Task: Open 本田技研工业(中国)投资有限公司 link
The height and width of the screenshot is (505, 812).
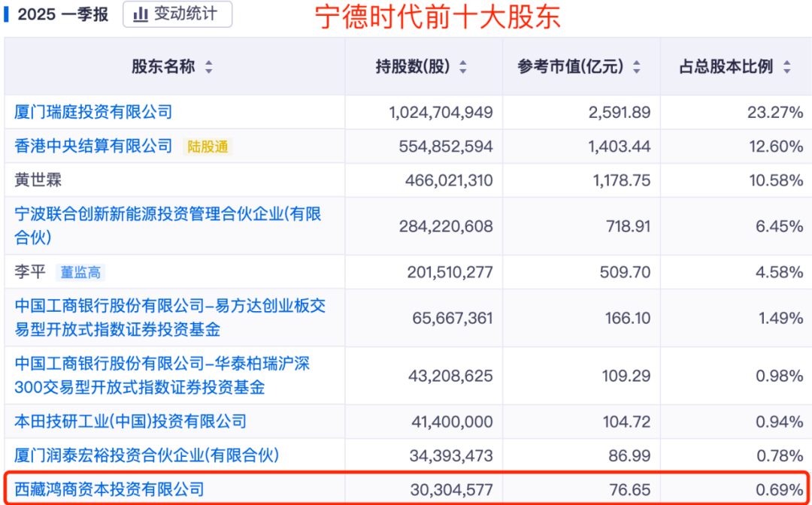Action: click(131, 421)
